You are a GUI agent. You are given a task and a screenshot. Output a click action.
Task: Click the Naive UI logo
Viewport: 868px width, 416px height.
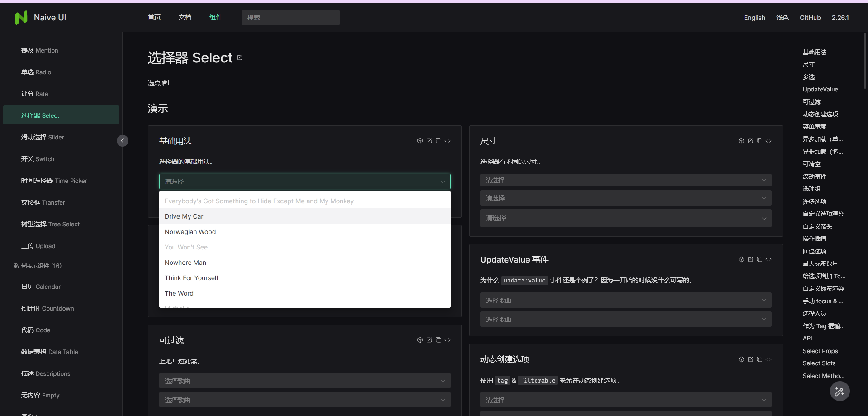[41, 17]
